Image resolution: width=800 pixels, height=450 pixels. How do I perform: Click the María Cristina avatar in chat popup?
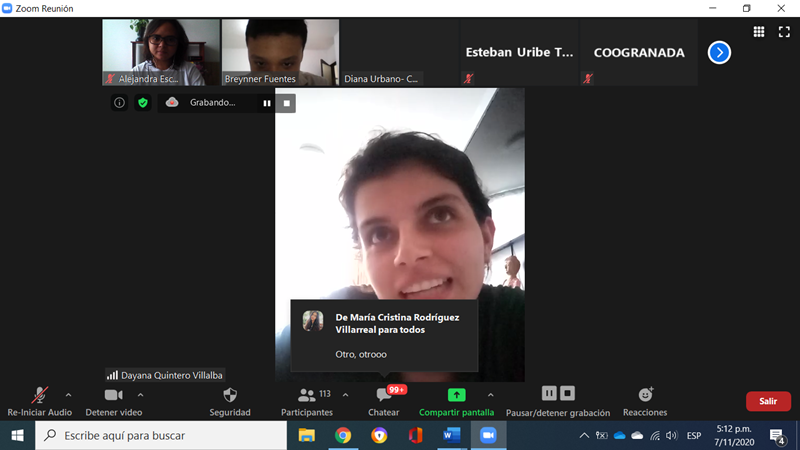coord(313,321)
